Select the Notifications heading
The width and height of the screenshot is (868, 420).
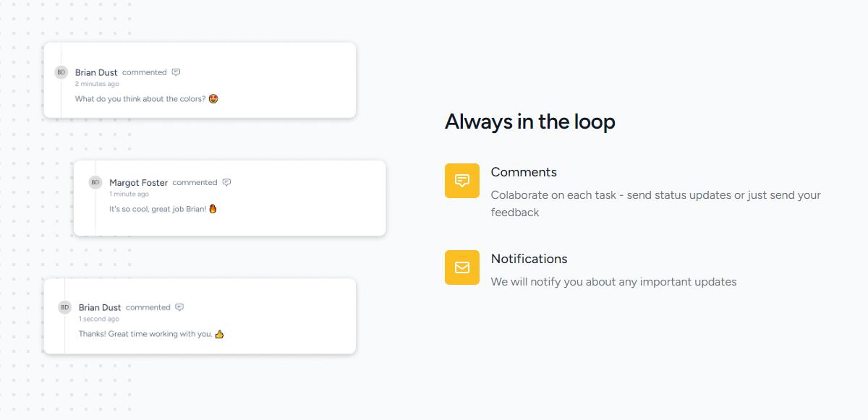point(529,259)
